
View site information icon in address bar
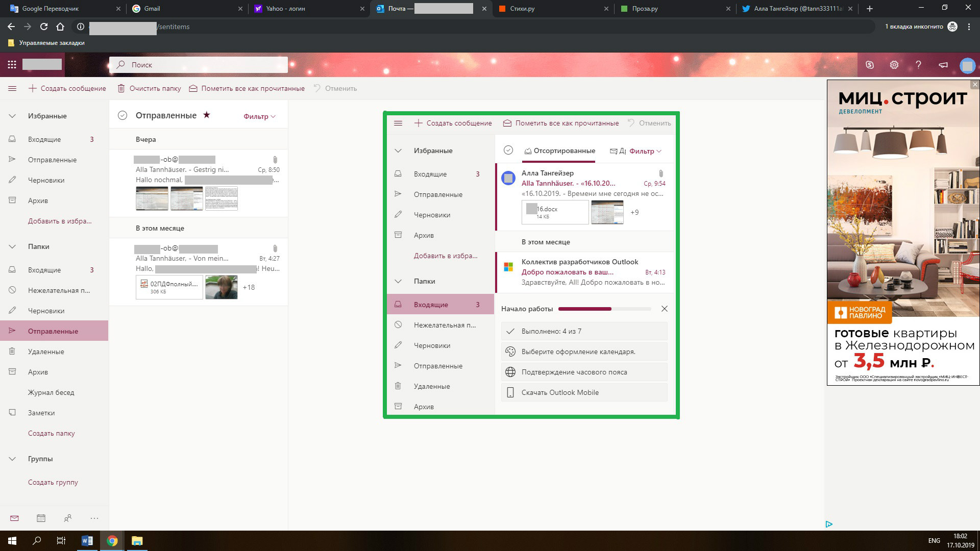tap(81, 27)
